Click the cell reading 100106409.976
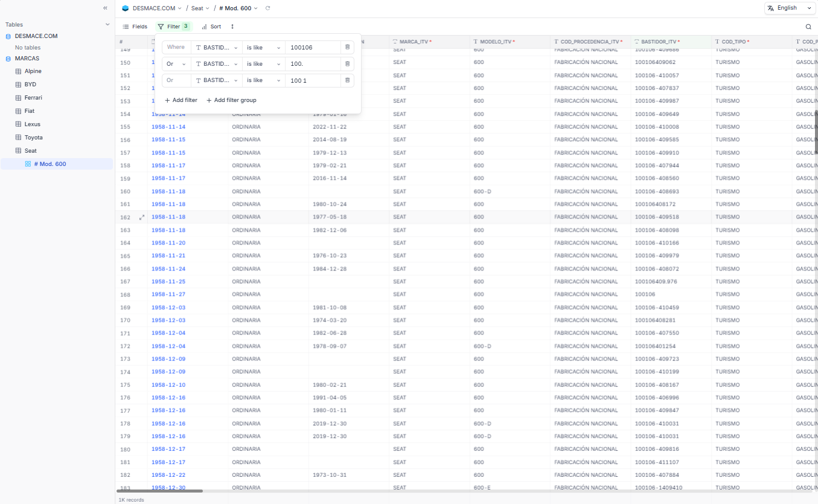Image resolution: width=818 pixels, height=504 pixels. click(x=671, y=282)
